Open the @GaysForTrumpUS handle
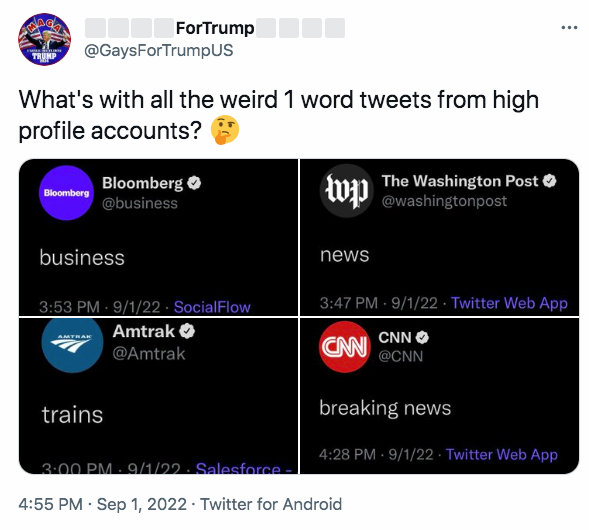The width and height of the screenshot is (589, 530). coord(159,50)
